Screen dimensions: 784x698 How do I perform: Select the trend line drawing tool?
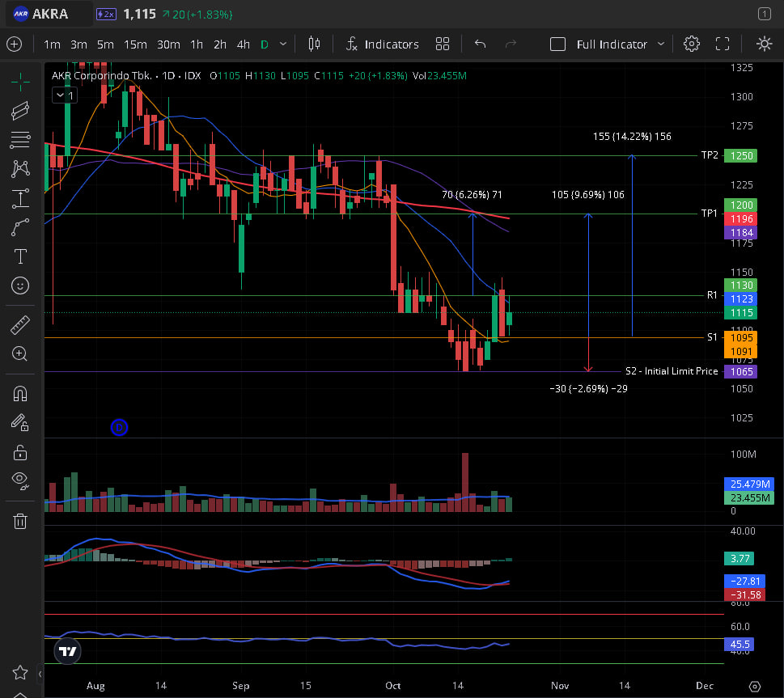coord(20,110)
